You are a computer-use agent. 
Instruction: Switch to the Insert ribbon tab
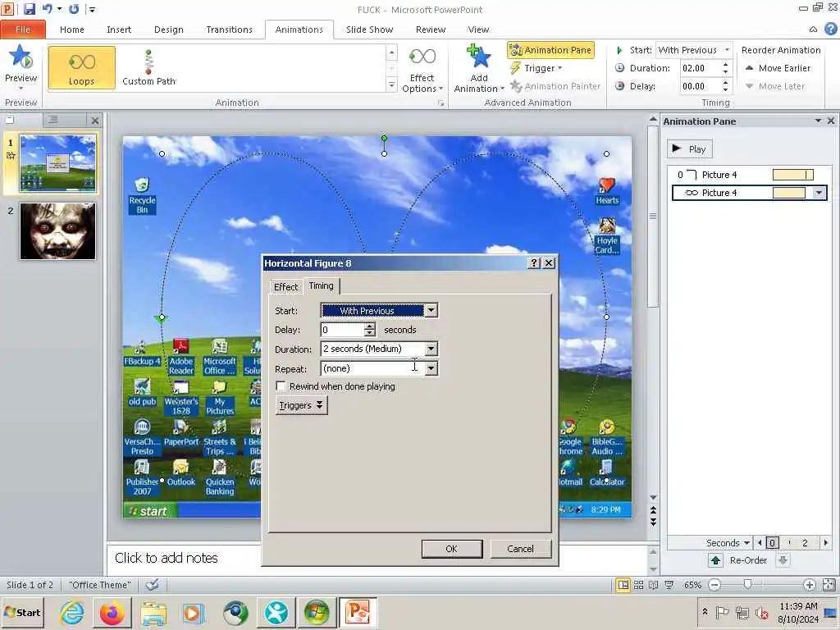pyautogui.click(x=118, y=30)
